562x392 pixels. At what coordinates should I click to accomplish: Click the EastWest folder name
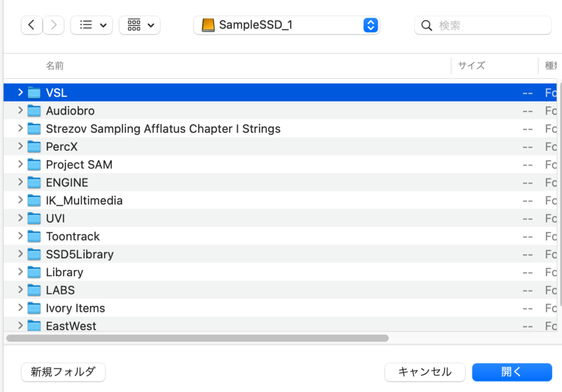[71, 326]
